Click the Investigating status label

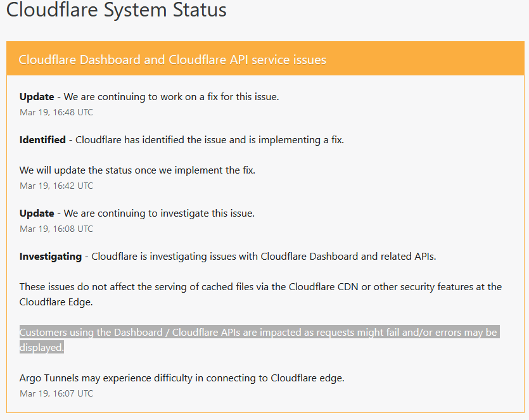(51, 257)
